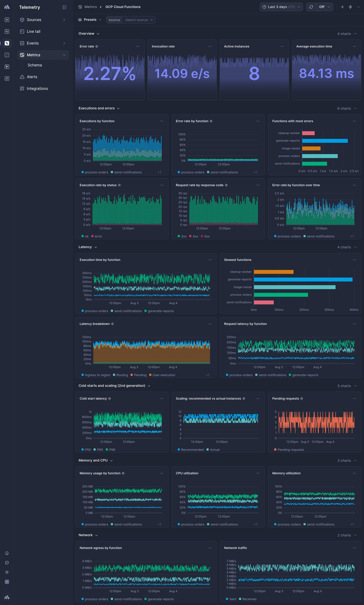Open Overview section options menu

tap(355, 34)
